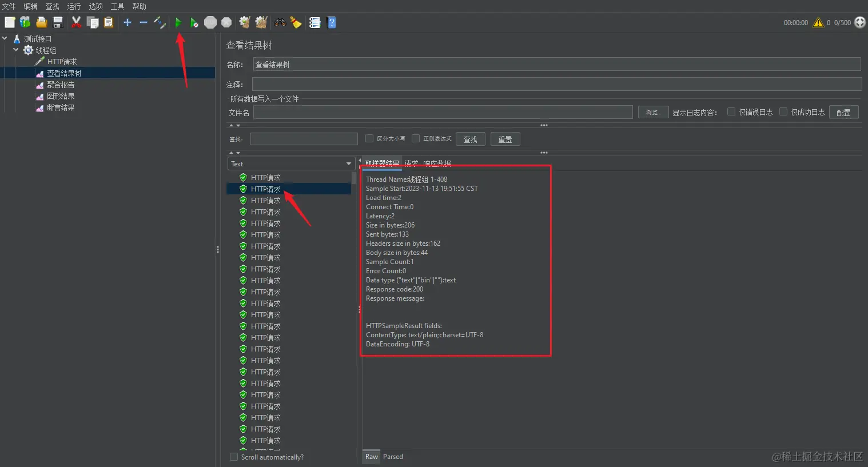Create a new test plan via toolbar
Screen dimensions: 868x467
[10, 22]
